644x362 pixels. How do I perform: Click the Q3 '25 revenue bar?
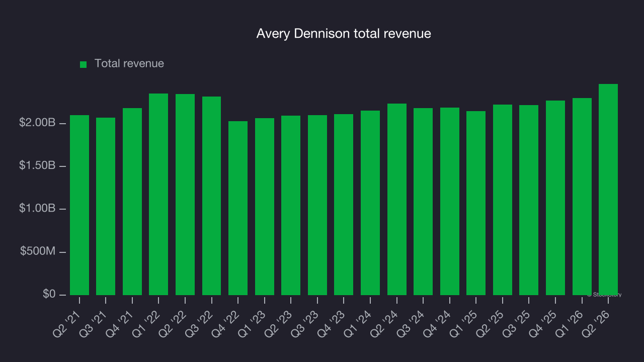click(x=529, y=200)
